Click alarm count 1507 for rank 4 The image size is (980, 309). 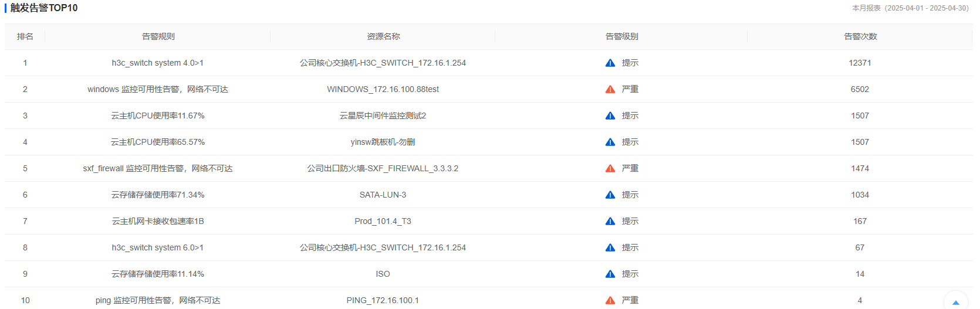click(860, 142)
